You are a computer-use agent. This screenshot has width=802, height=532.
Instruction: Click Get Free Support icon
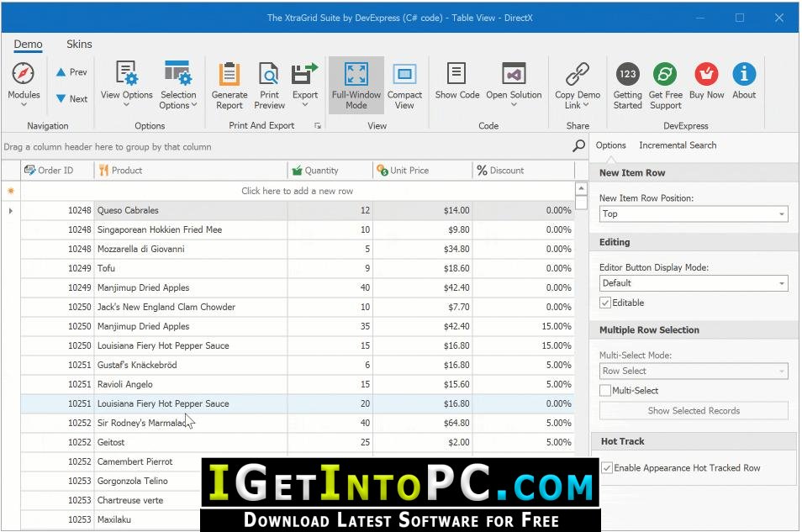coord(665,74)
